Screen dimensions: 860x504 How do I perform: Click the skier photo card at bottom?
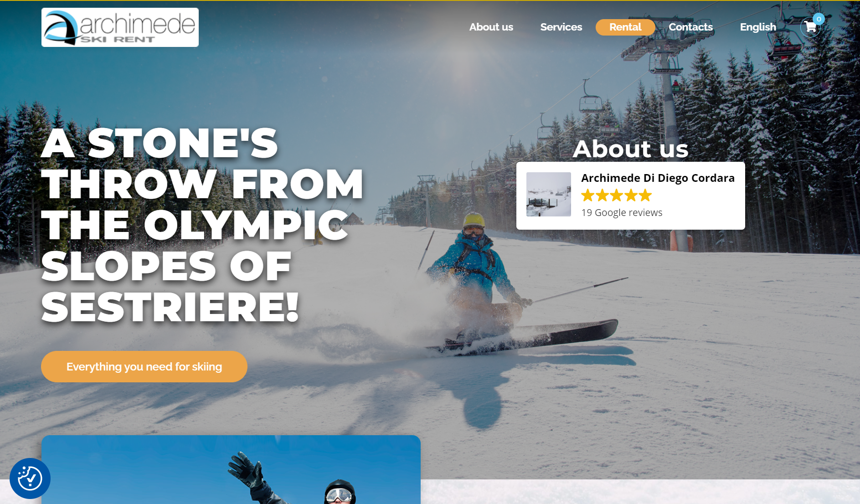click(231, 469)
